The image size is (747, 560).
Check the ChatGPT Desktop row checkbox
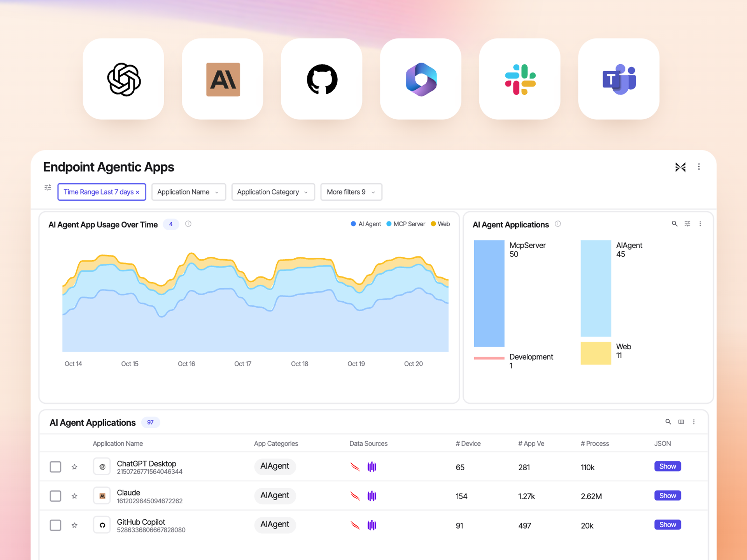click(x=56, y=467)
